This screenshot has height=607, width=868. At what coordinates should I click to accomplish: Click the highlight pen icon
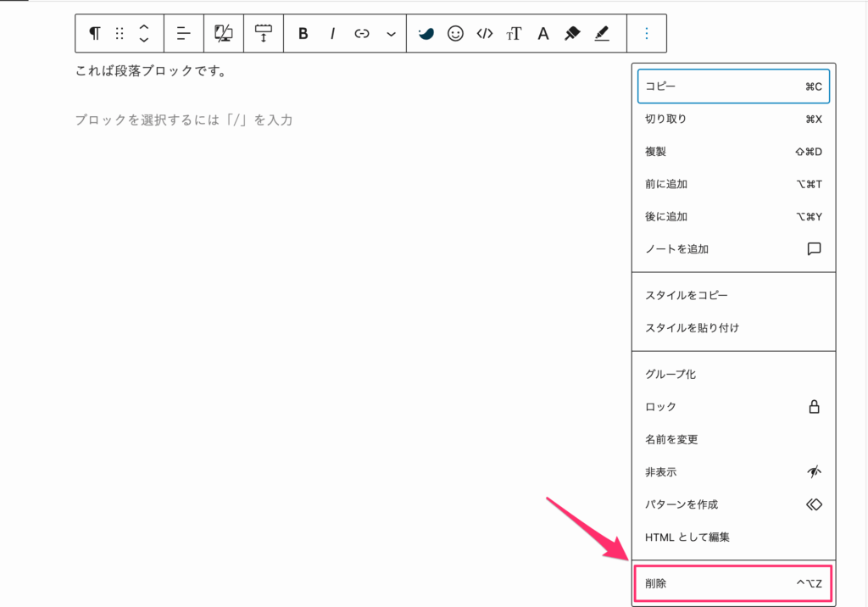point(602,33)
